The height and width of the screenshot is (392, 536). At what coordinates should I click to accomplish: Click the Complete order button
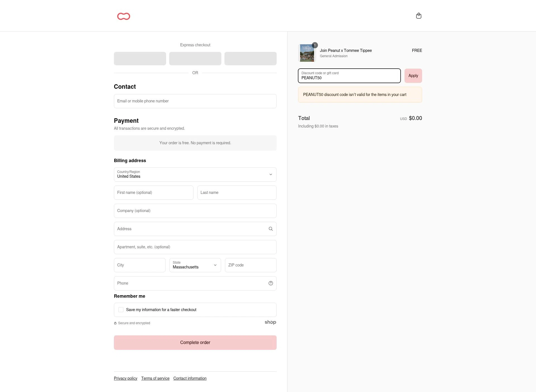195,342
